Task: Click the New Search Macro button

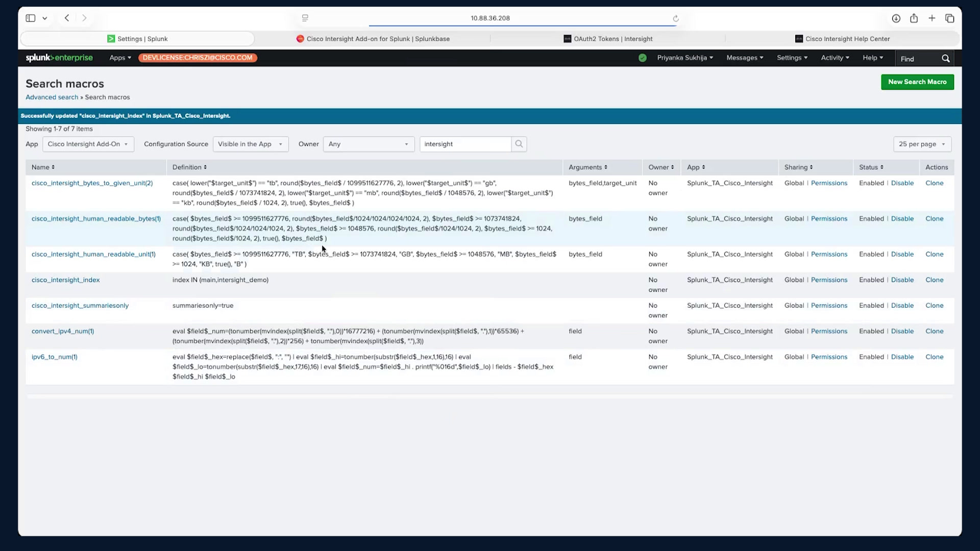Action: pos(917,82)
